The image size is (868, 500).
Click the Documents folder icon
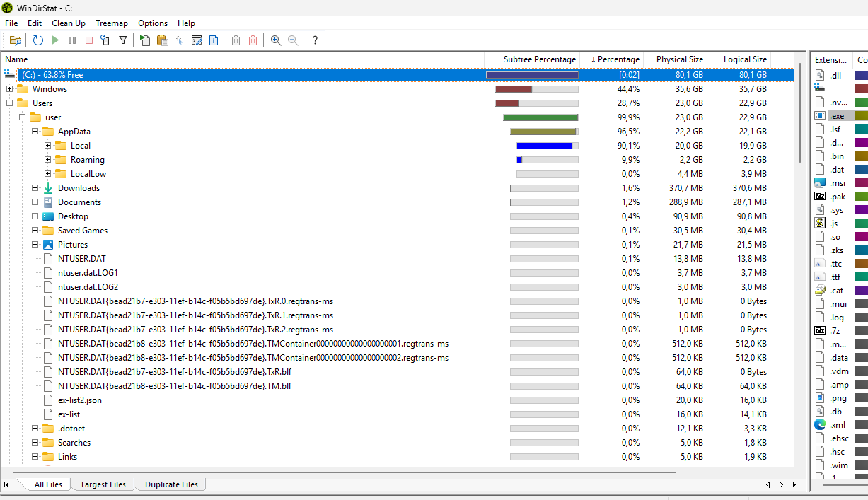(x=48, y=202)
